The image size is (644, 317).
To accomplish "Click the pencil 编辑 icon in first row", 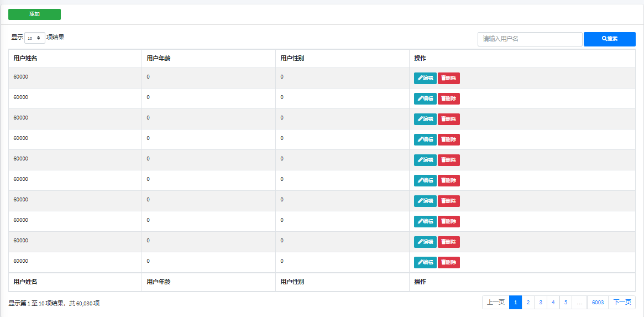I will pyautogui.click(x=425, y=78).
